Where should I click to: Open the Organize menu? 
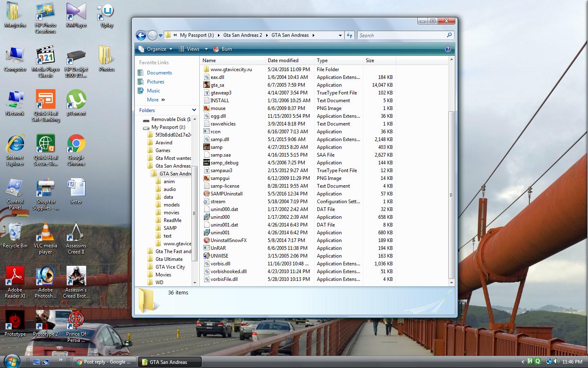coord(156,49)
